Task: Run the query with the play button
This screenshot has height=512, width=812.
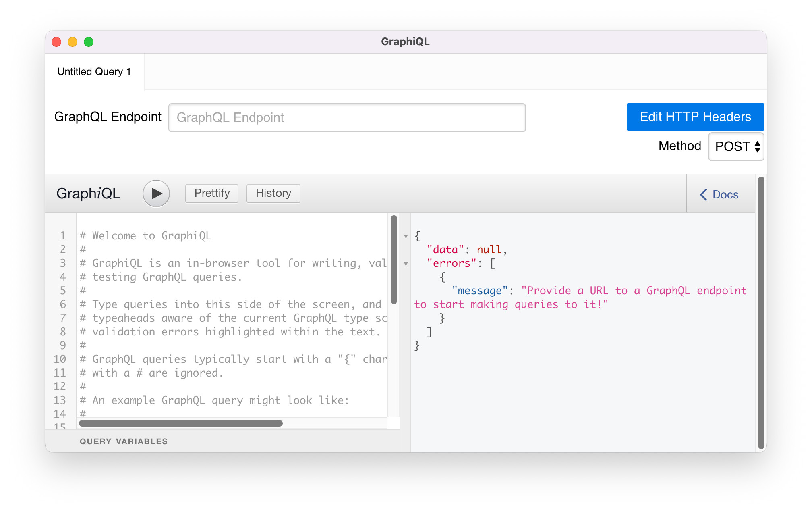Action: coord(156,194)
